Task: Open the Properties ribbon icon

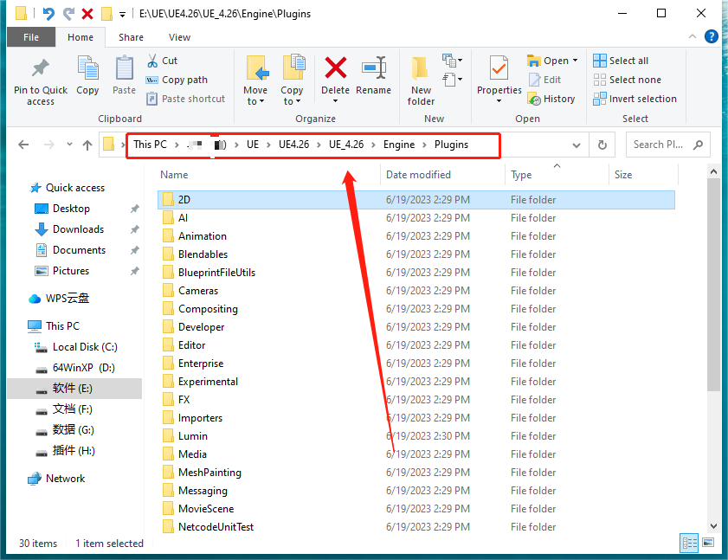Action: click(499, 68)
